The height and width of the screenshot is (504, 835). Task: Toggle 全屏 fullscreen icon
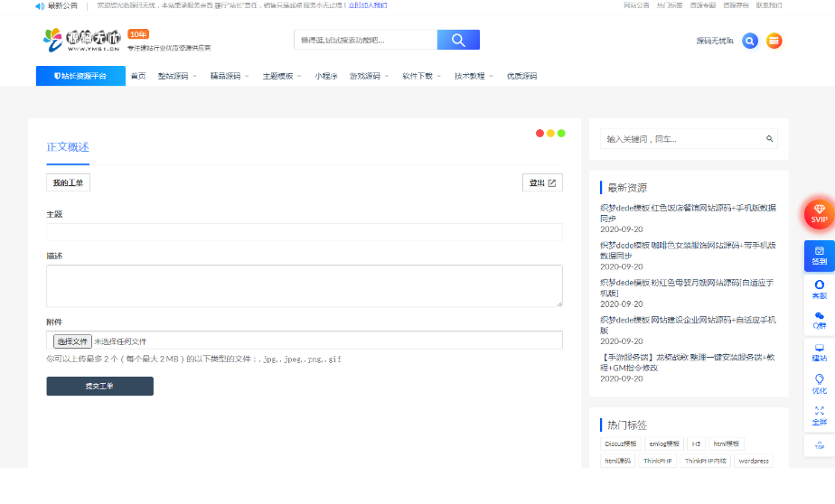pyautogui.click(x=819, y=415)
